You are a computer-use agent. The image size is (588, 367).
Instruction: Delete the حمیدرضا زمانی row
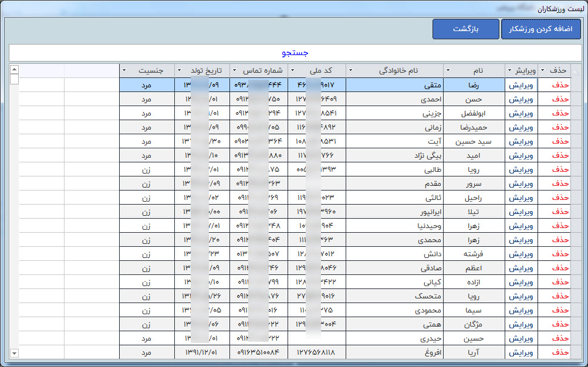point(560,127)
